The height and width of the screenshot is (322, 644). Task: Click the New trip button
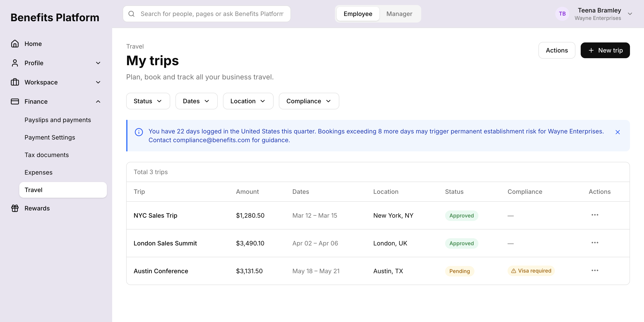point(605,50)
